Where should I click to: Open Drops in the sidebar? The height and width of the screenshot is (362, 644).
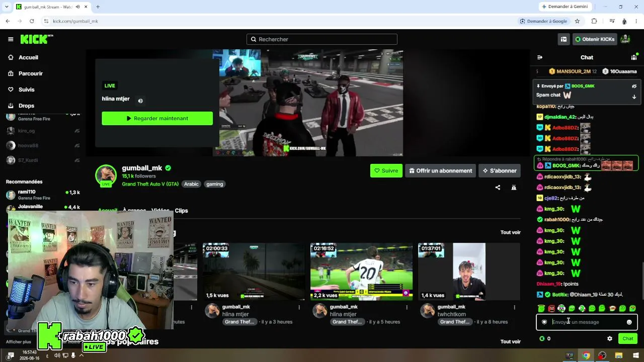pyautogui.click(x=27, y=106)
